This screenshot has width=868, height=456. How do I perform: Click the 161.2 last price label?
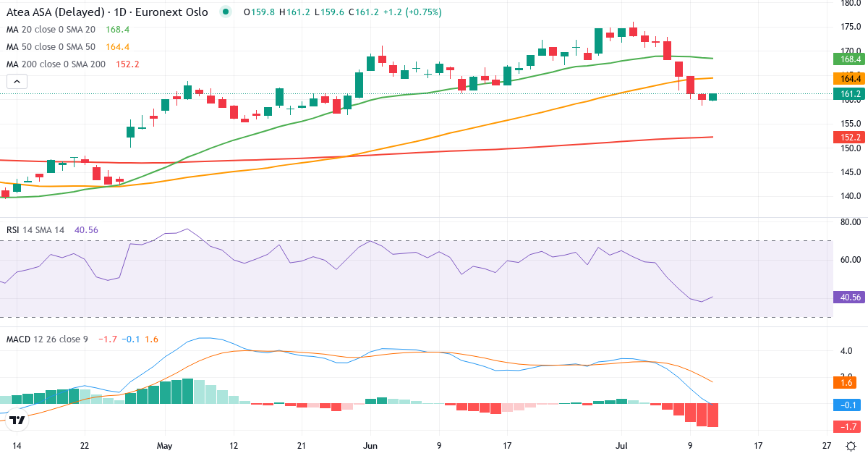click(x=850, y=93)
